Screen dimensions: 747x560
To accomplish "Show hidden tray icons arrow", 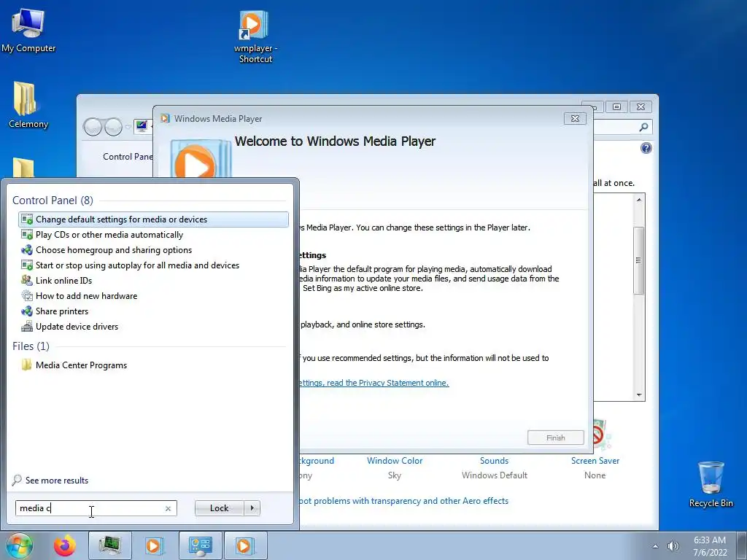I will click(x=655, y=546).
